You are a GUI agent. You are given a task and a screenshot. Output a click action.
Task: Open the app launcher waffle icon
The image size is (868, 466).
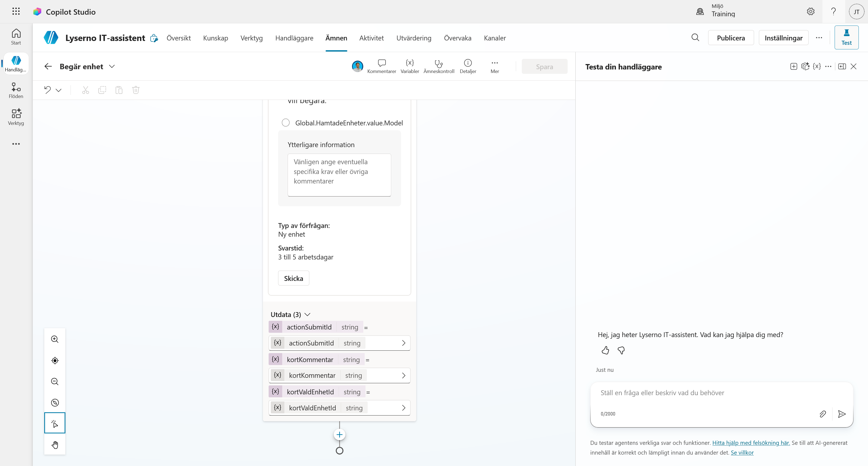click(x=16, y=11)
